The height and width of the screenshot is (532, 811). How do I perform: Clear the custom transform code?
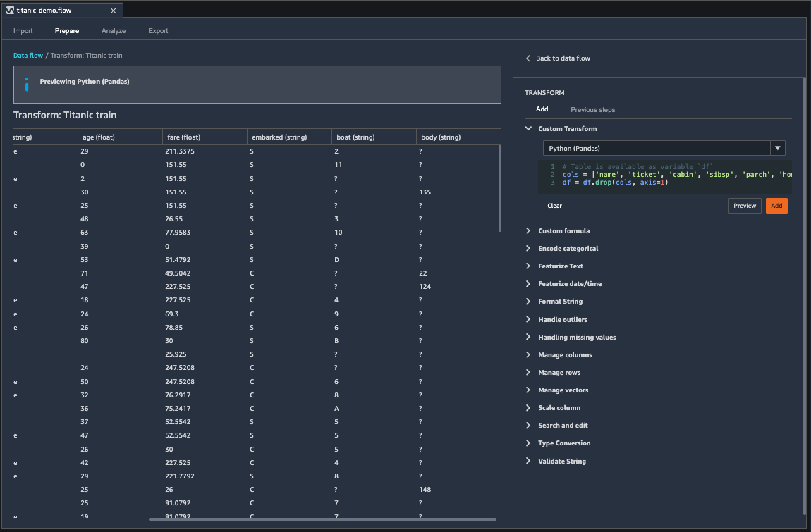pyautogui.click(x=554, y=206)
